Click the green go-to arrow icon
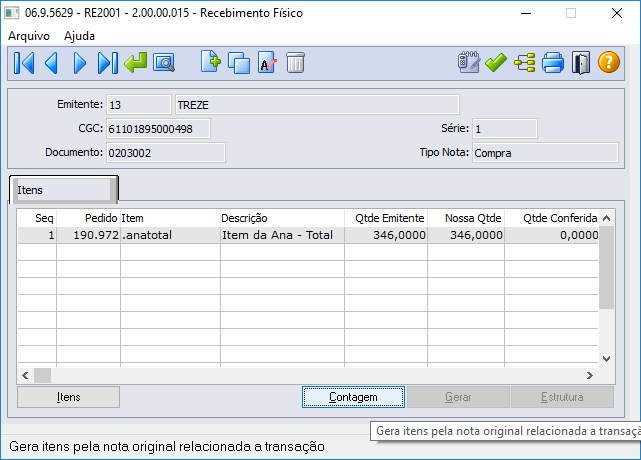This screenshot has width=641, height=460. pos(136,63)
